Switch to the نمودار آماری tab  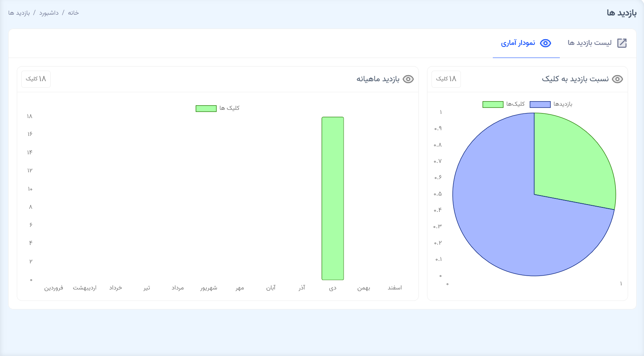click(518, 43)
